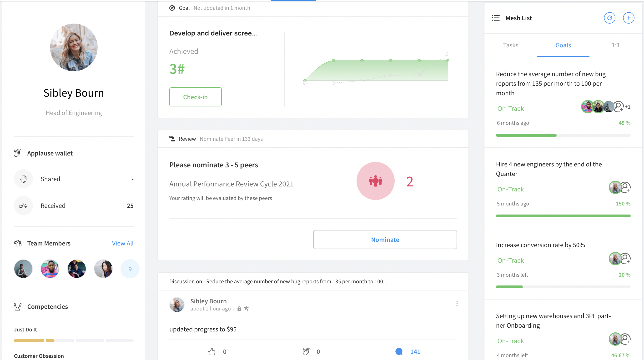Open the View All team members link

point(122,243)
